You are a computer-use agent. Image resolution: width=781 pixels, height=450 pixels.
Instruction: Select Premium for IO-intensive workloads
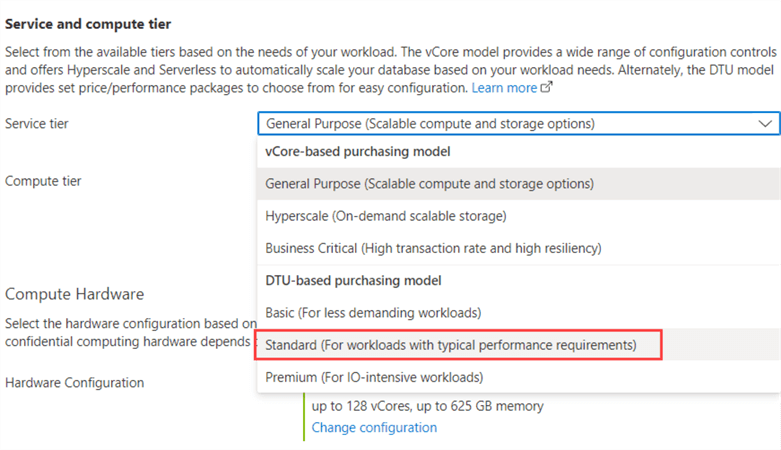[374, 377]
